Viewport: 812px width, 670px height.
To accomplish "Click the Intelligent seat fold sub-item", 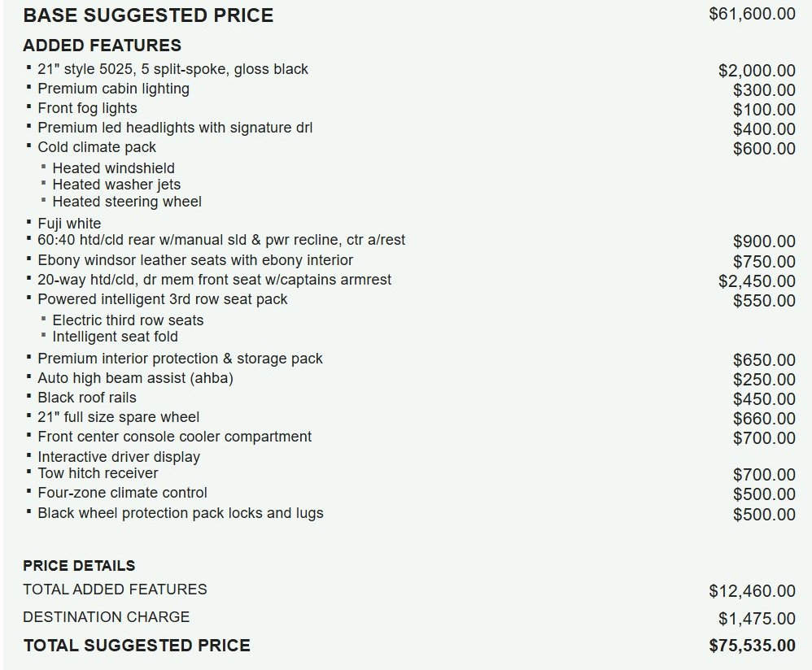I will click(x=115, y=337).
